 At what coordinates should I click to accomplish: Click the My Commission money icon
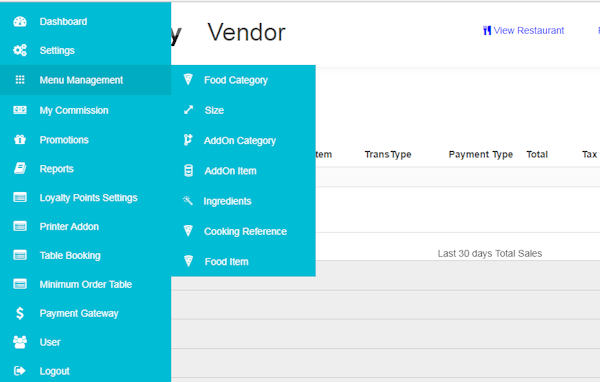click(20, 110)
